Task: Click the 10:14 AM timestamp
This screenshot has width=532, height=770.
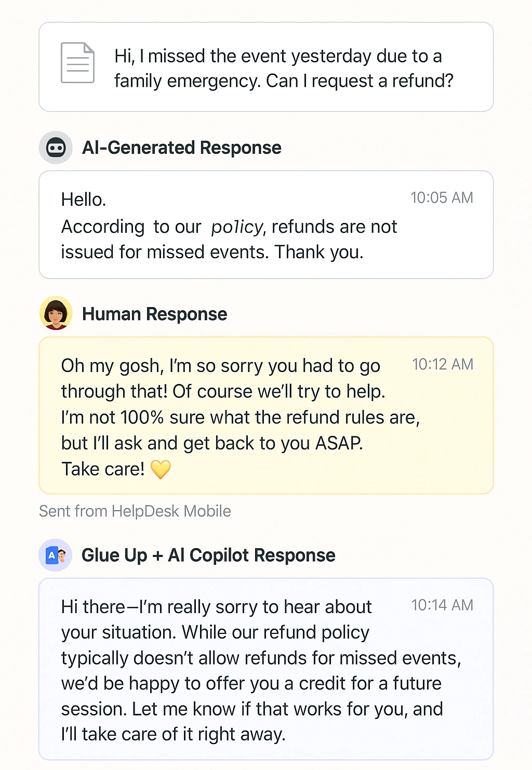Action: point(442,605)
